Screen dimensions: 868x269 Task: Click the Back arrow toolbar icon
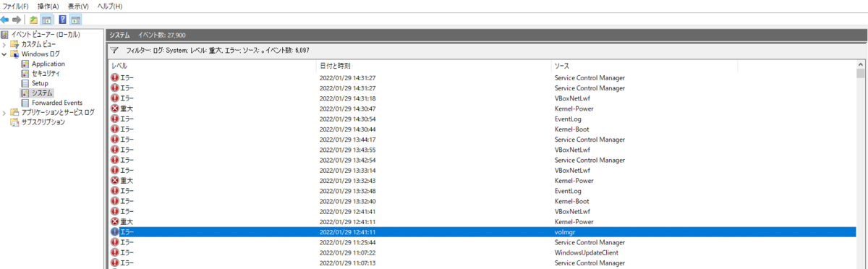point(5,20)
